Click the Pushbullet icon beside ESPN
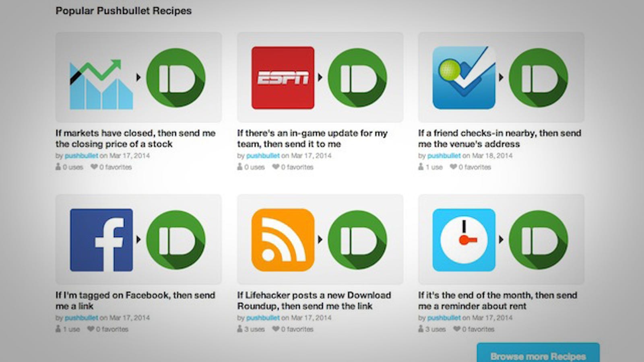 [357, 78]
